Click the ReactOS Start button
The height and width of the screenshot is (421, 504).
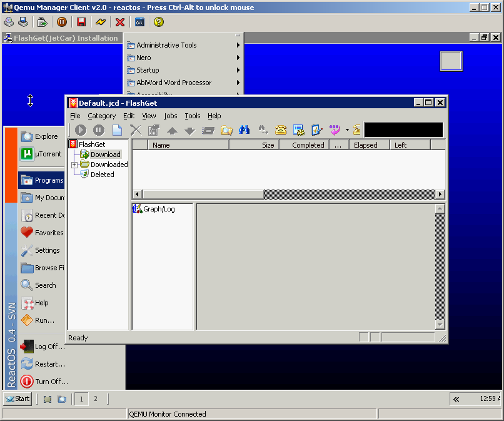point(18,398)
